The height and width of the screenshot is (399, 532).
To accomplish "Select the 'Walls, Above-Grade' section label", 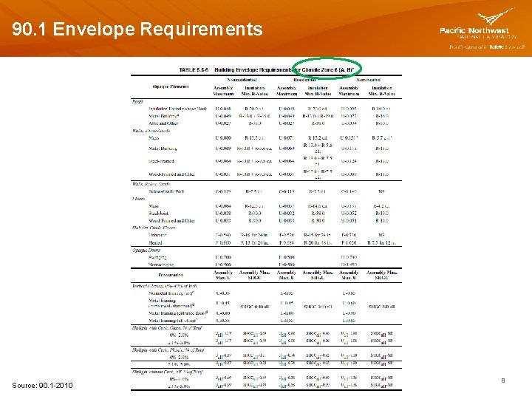I will [151, 131].
